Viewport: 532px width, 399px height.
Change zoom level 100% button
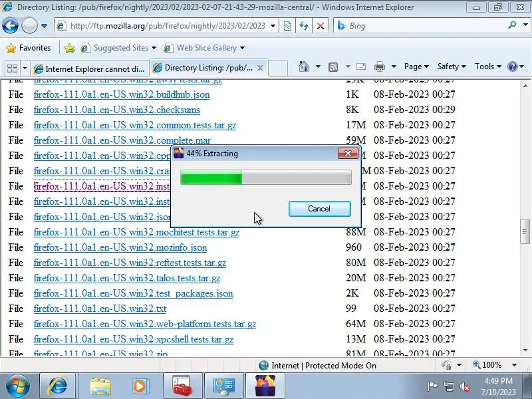tap(487, 365)
